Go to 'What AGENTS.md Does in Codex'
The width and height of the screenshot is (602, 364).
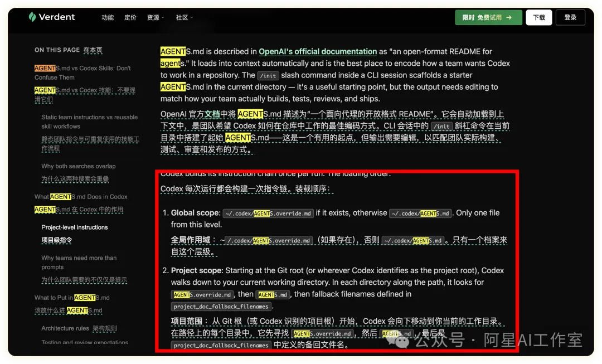click(x=81, y=197)
